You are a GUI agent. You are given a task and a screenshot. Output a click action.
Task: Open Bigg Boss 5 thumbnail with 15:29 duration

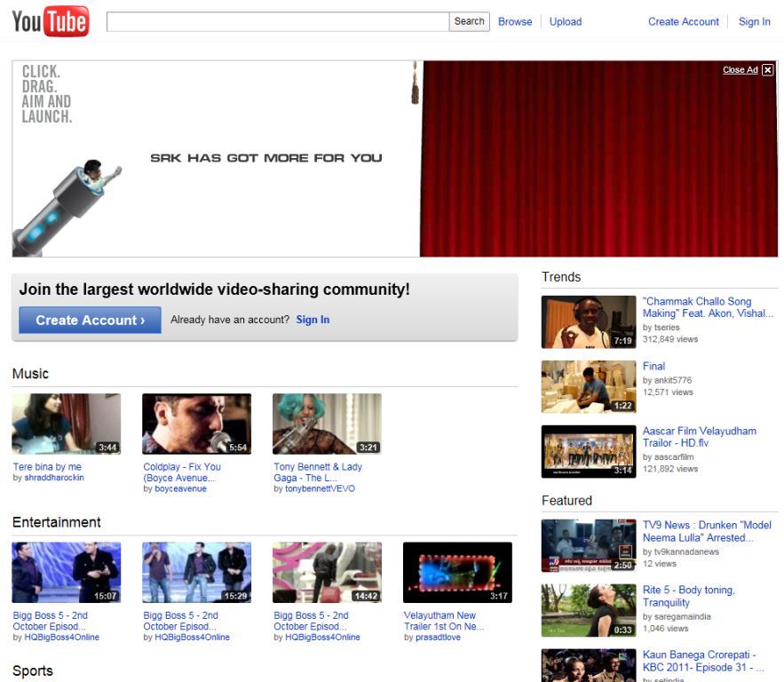[196, 573]
